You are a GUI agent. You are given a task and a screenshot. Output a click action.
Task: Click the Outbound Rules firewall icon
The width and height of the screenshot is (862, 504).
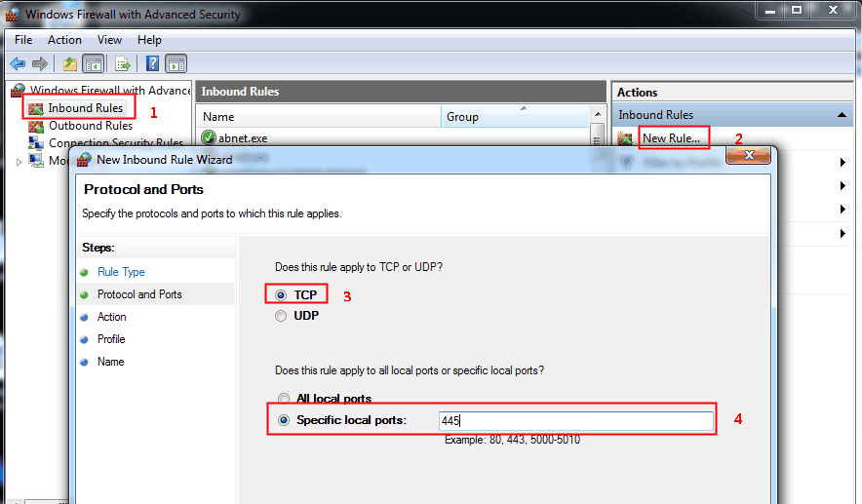tap(36, 127)
